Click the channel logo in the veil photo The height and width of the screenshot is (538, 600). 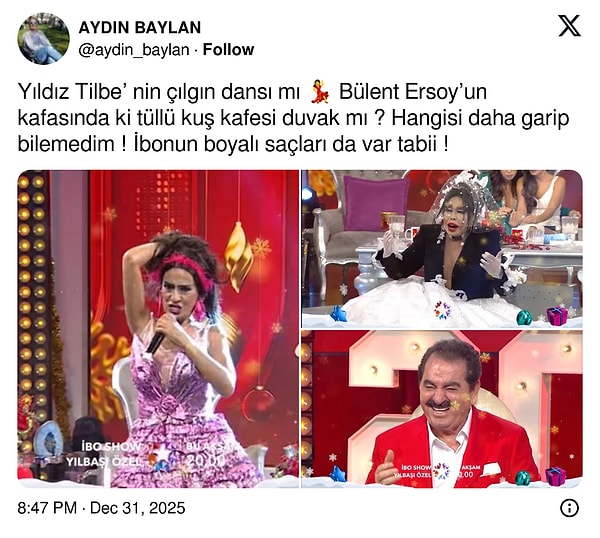click(442, 310)
